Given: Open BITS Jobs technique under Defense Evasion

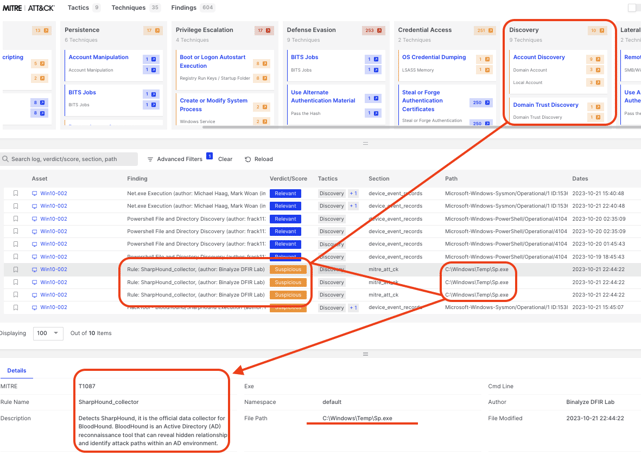Looking at the screenshot, I should 304,57.
